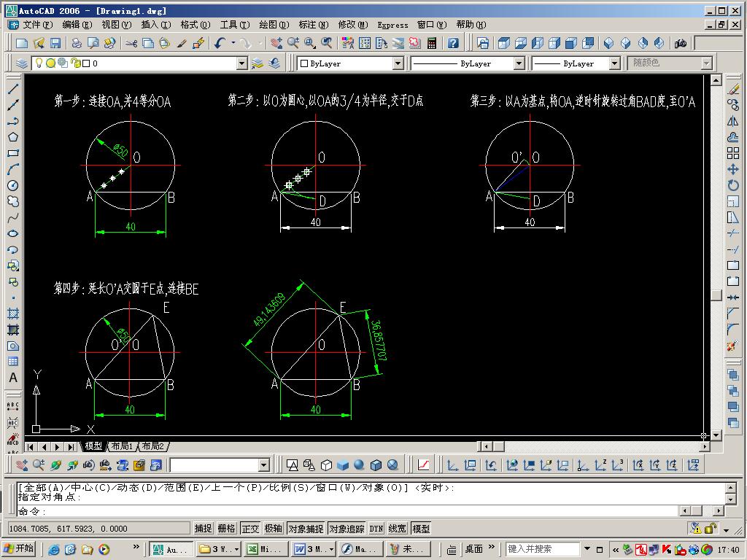The height and width of the screenshot is (560, 747).
Task: Click the coordinates readout in status bar
Action: tap(98, 528)
